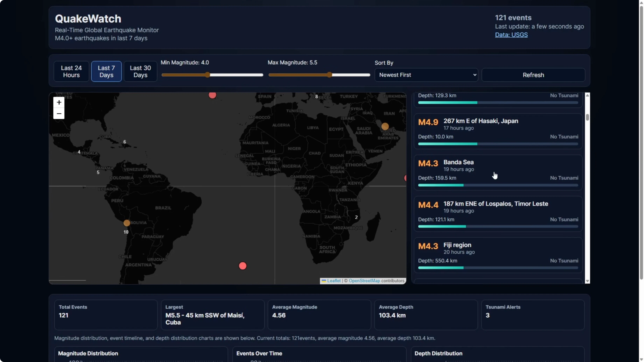The image size is (644, 362).
Task: Select the Last 30 Days filter
Action: pos(140,72)
